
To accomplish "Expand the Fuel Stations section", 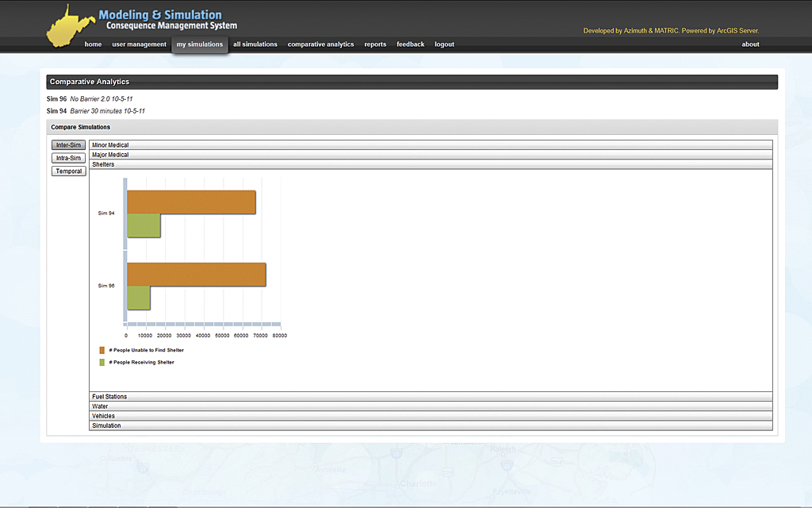I will point(431,397).
